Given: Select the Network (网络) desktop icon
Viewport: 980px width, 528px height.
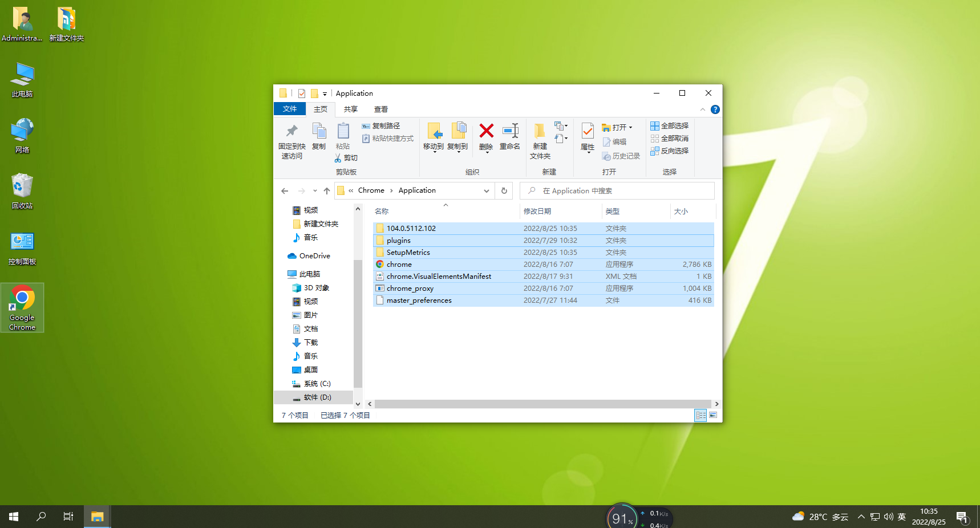Looking at the screenshot, I should pyautogui.click(x=22, y=136).
